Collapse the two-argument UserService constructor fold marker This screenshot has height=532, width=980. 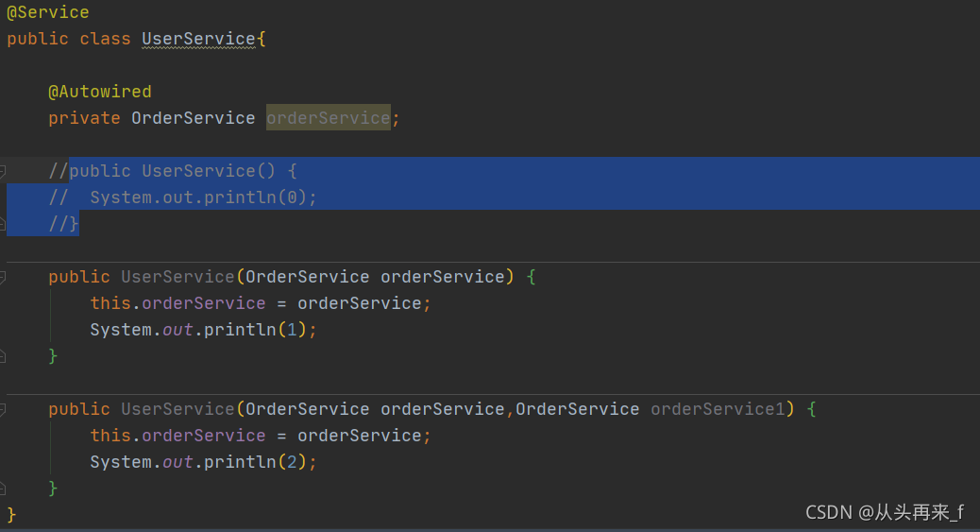tap(3, 409)
